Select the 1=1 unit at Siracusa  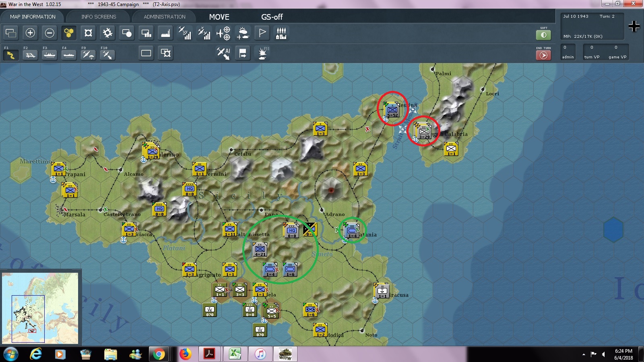pyautogui.click(x=382, y=290)
